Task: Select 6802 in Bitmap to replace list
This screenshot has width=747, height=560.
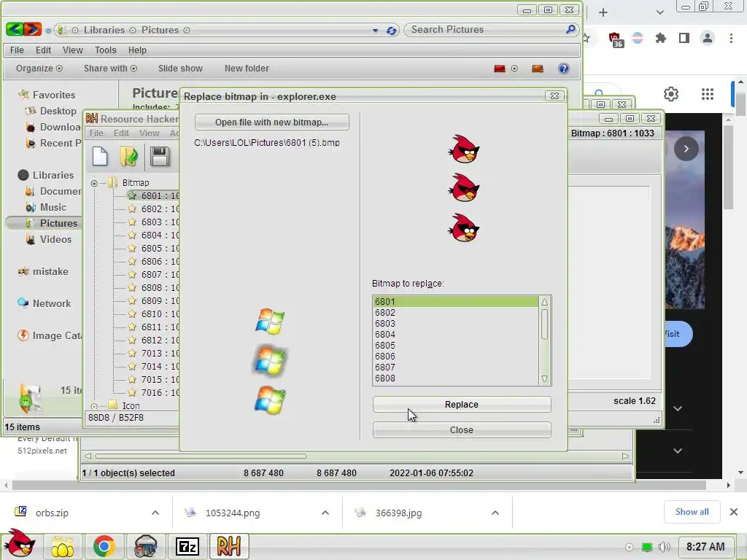Action: point(455,312)
